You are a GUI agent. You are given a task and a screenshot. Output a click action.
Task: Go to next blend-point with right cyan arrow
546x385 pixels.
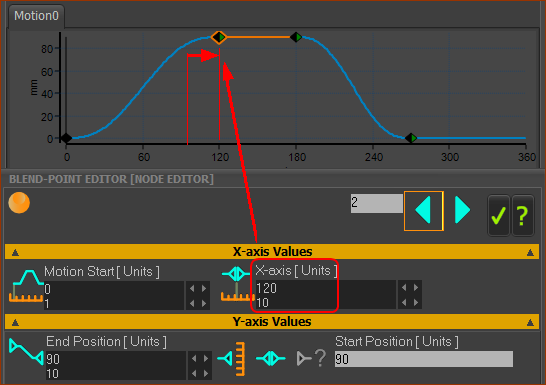coord(463,210)
